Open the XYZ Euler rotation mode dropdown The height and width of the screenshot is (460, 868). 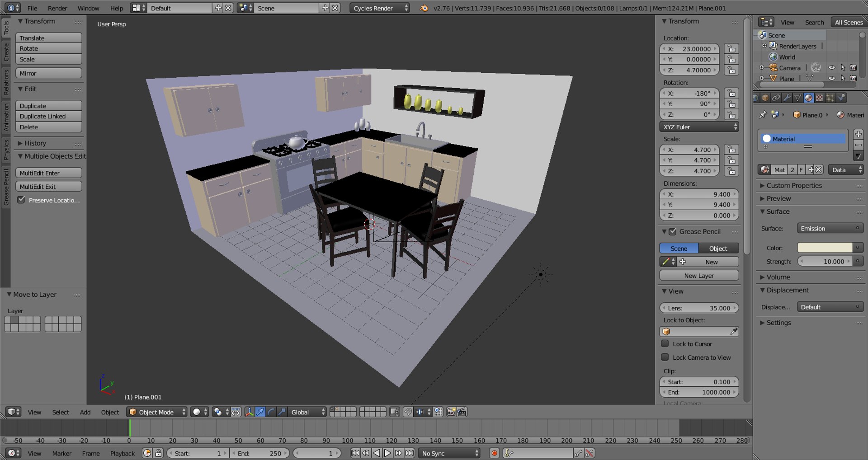pos(699,127)
